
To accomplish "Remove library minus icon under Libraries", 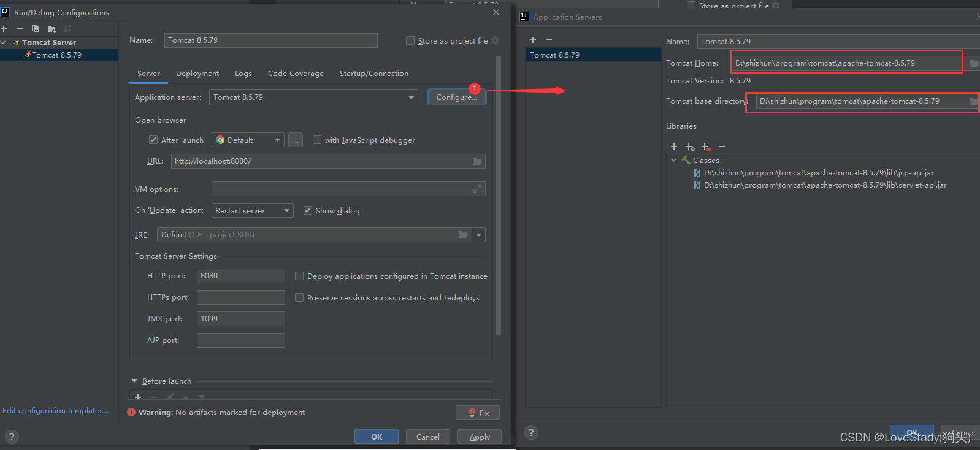I will 722,147.
